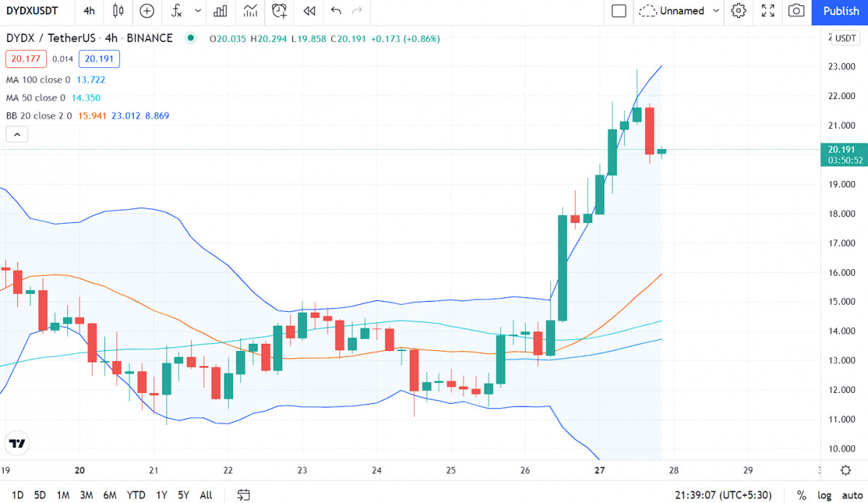Click date label 24 on time axis
Image resolution: width=868 pixels, height=503 pixels.
point(376,470)
